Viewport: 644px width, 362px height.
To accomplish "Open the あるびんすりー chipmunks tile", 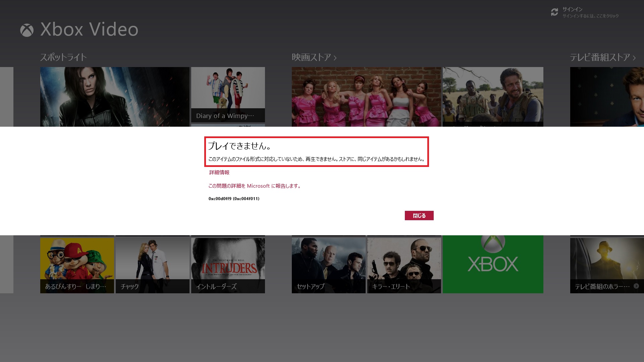I will click(77, 265).
